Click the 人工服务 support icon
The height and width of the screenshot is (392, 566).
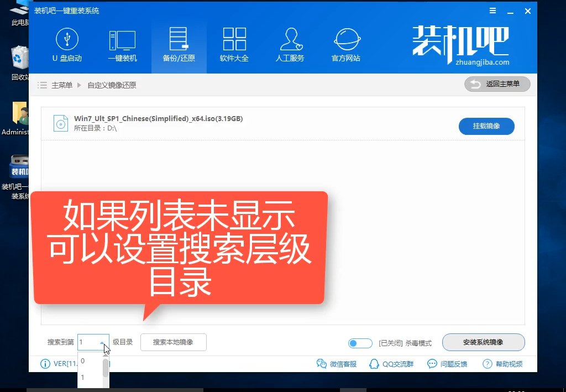[290, 40]
